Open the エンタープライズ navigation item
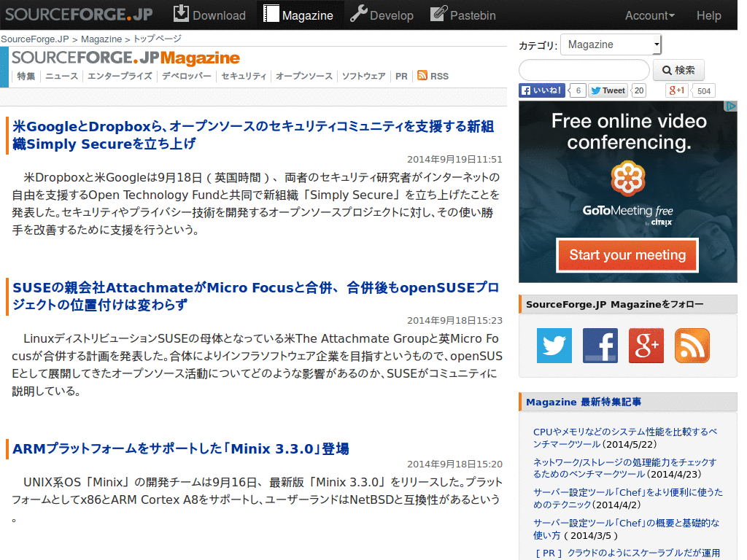Image resolution: width=747 pixels, height=560 pixels. pos(120,76)
